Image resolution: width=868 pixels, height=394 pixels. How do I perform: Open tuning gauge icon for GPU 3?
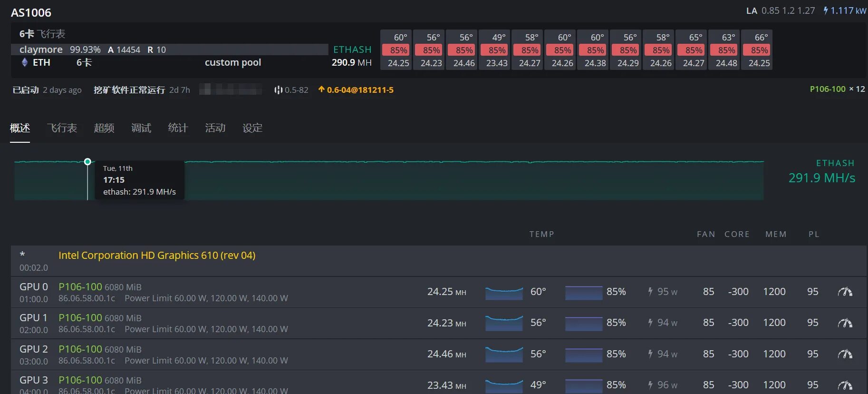845,385
